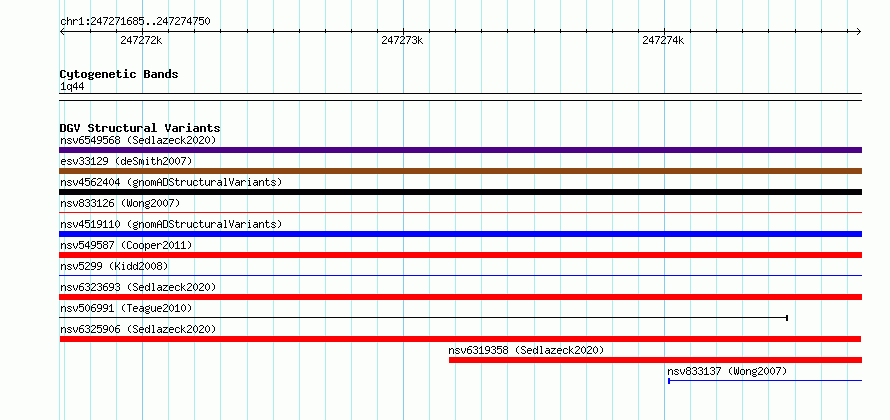The height and width of the screenshot is (420, 890).
Task: Click the Cytogenetic Bands track title
Action: click(x=119, y=74)
